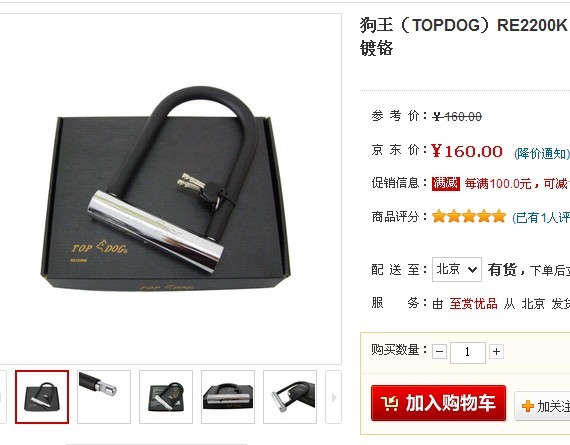Open the 北京 delivery region dropdown
The width and height of the screenshot is (570, 445).
coord(457,269)
